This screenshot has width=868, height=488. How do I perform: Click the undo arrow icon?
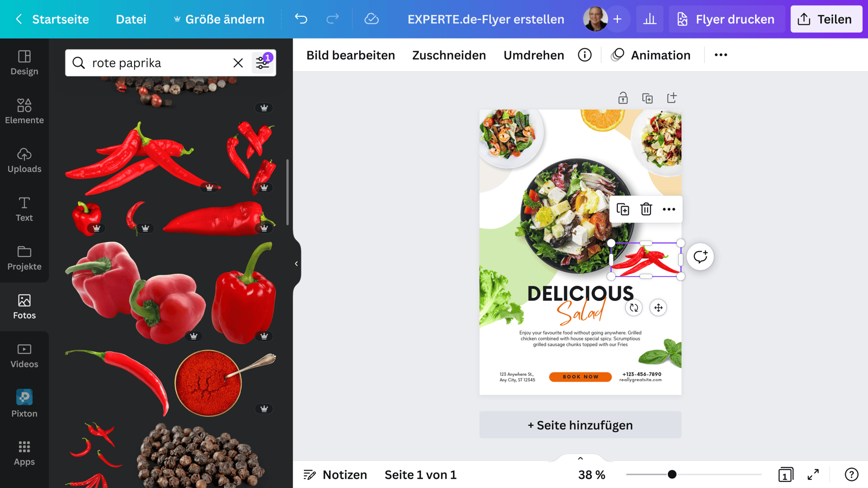[301, 19]
